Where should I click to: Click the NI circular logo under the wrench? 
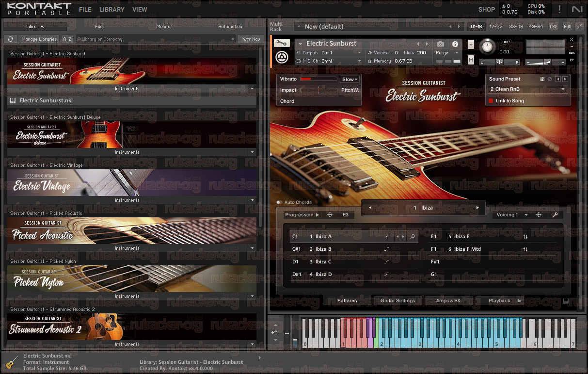(282, 57)
